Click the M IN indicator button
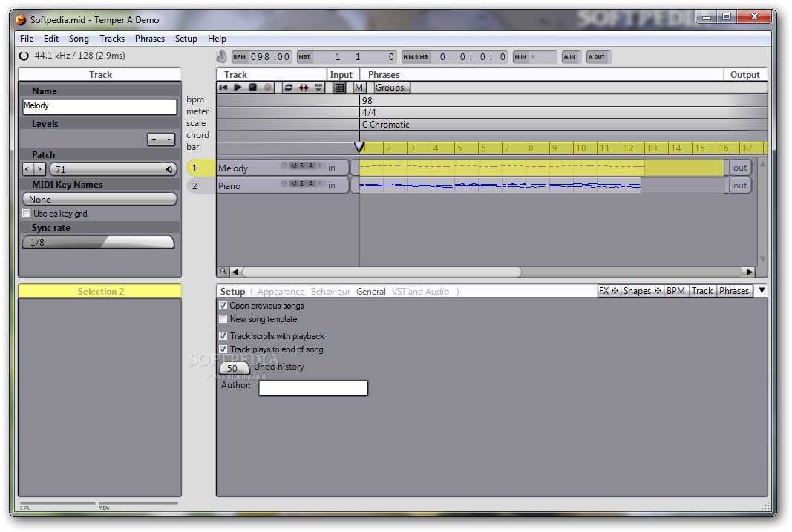Viewport: 792px width, 532px height. (x=535, y=56)
